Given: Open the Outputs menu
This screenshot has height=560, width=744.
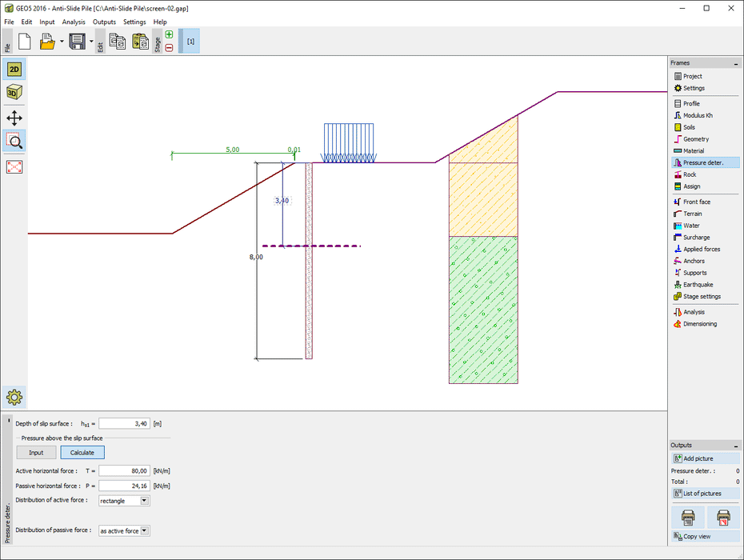Looking at the screenshot, I should [104, 22].
